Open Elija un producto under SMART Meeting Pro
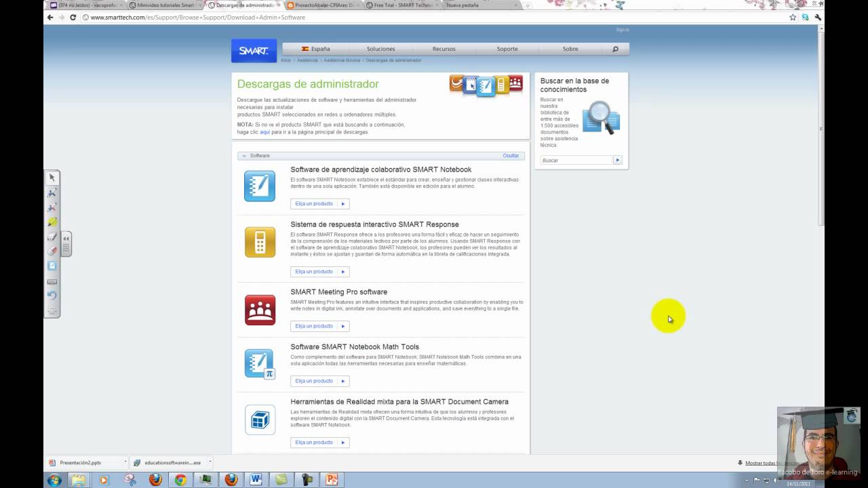The height and width of the screenshot is (488, 868). (x=320, y=326)
